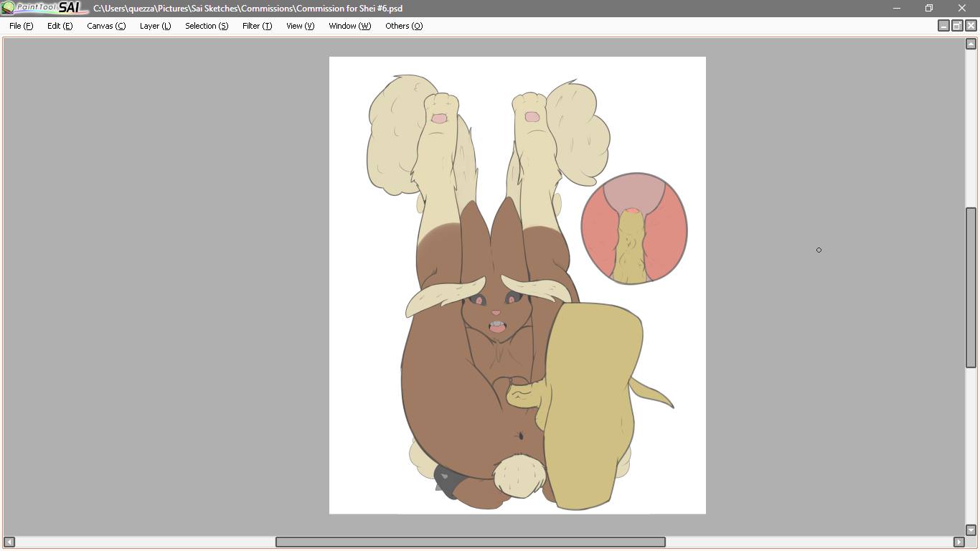Minimize the PaintTool SAI application window
This screenshot has height=551, width=980.
click(x=896, y=8)
